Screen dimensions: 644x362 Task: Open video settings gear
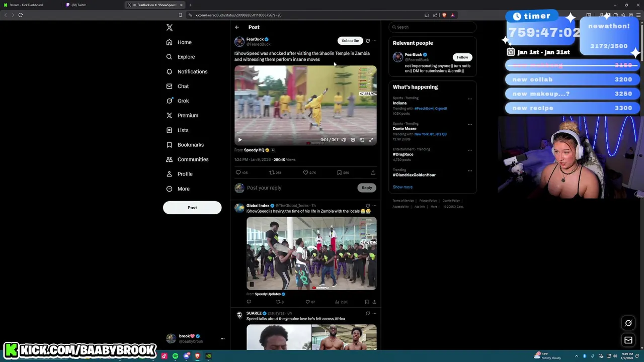353,140
